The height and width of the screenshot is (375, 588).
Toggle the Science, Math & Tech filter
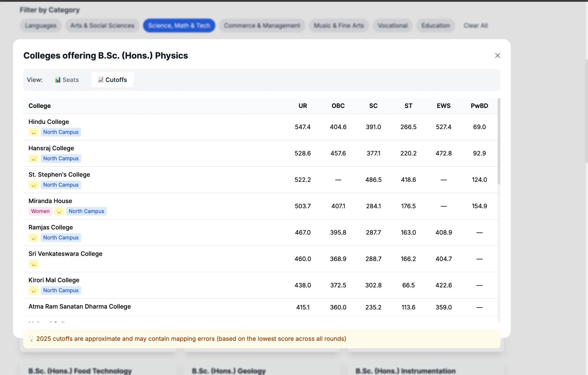(179, 25)
